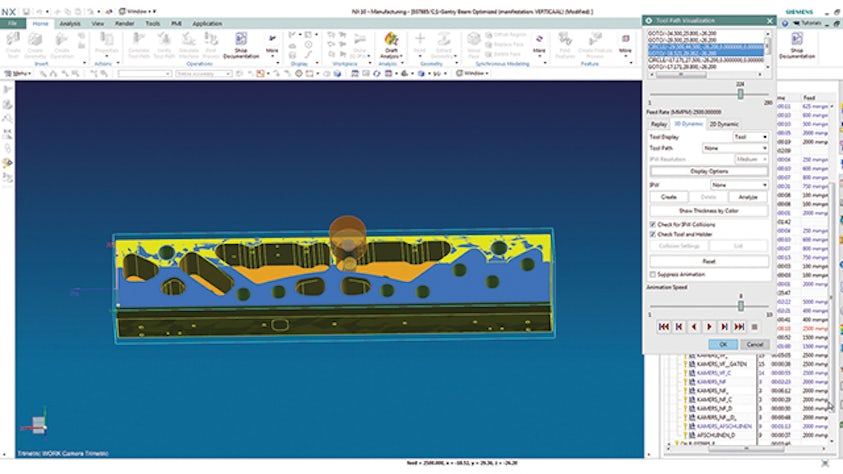Open the File menu

[13, 23]
